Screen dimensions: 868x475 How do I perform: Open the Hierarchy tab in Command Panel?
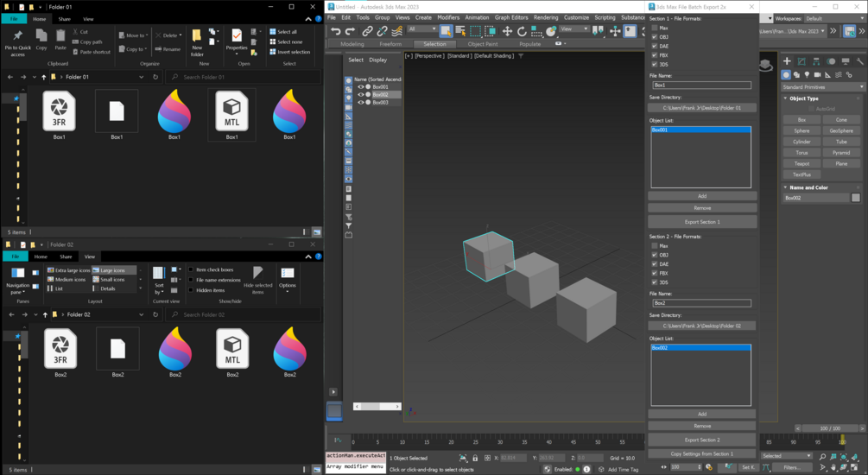click(x=816, y=61)
